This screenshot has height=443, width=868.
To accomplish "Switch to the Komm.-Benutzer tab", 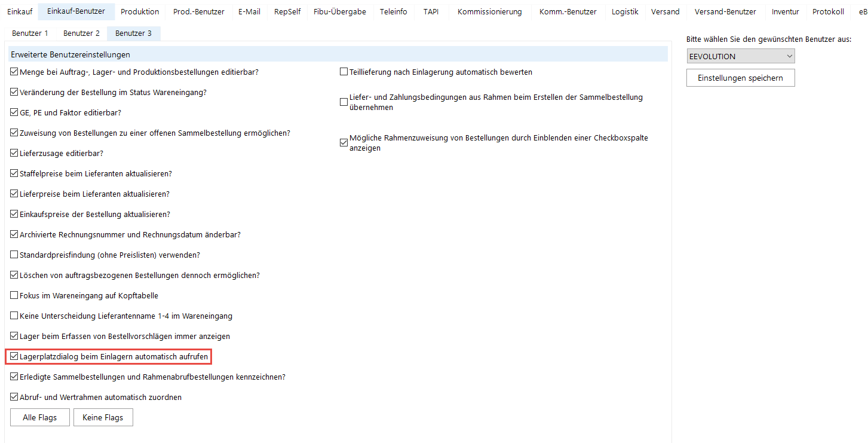I will point(568,11).
